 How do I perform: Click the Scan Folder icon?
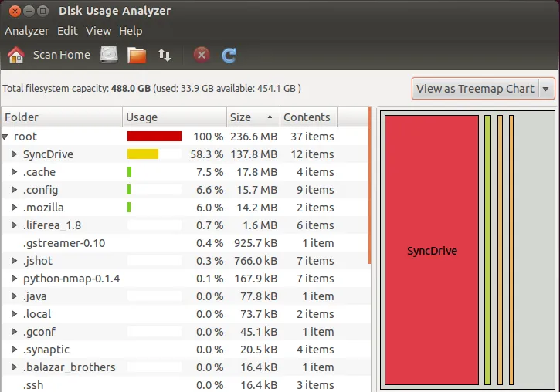(x=137, y=55)
